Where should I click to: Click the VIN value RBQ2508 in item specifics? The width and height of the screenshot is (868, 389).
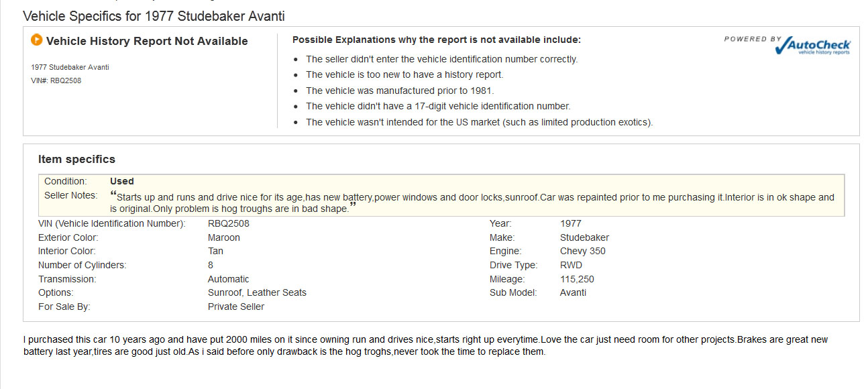[228, 223]
